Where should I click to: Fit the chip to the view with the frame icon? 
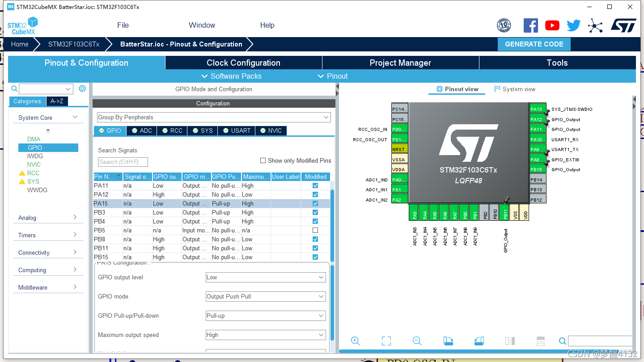point(386,341)
